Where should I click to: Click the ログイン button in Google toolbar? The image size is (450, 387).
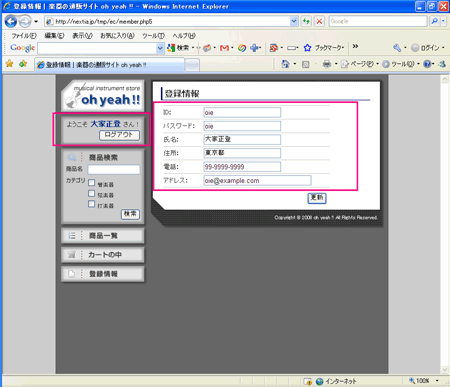(425, 48)
